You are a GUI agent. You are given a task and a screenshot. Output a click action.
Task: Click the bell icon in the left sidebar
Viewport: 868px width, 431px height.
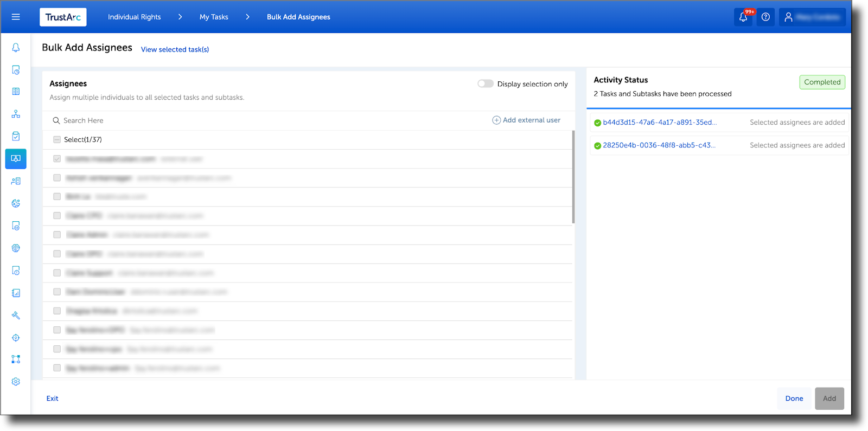pos(16,48)
